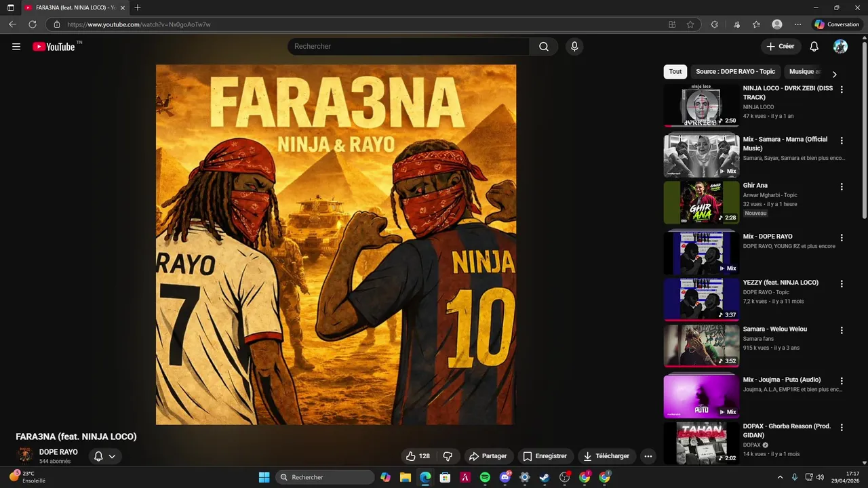Open options for Mix - DOPE RAYO
The image size is (868, 488).
842,238
